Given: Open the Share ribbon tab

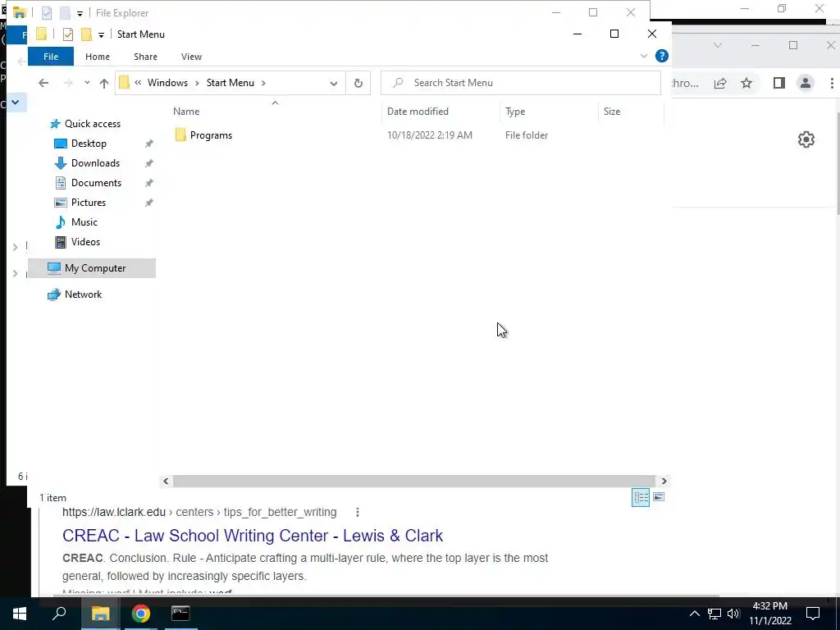Looking at the screenshot, I should 146,57.
